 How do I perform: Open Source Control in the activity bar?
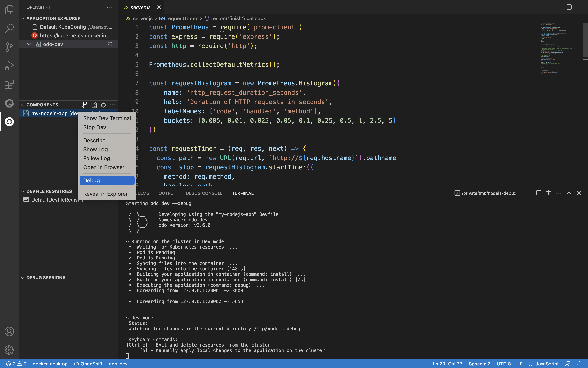[9, 47]
